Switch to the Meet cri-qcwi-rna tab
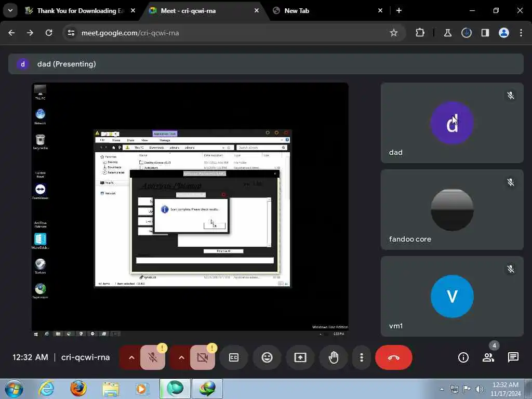Screen dimensions: 532x399 (x=205, y=10)
